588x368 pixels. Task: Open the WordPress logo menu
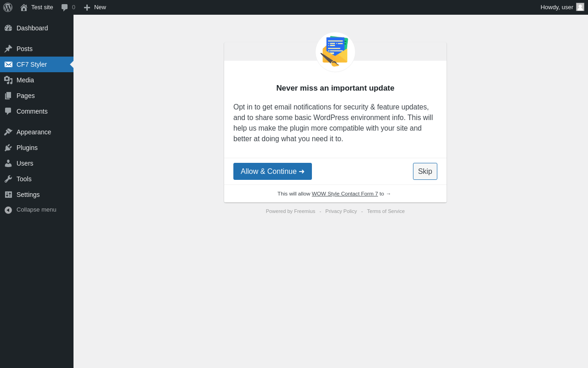[x=8, y=7]
